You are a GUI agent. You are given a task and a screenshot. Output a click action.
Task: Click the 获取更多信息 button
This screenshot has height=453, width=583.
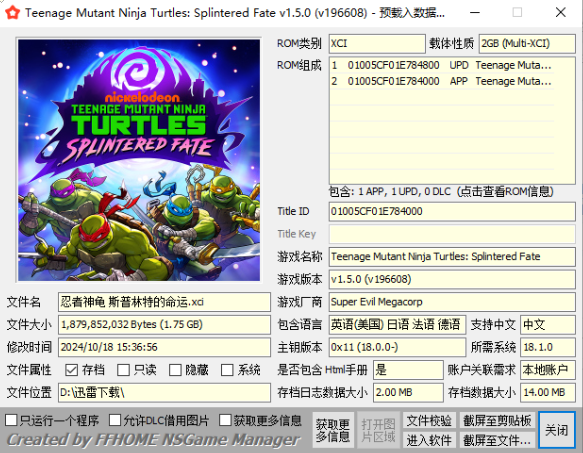pyautogui.click(x=333, y=430)
